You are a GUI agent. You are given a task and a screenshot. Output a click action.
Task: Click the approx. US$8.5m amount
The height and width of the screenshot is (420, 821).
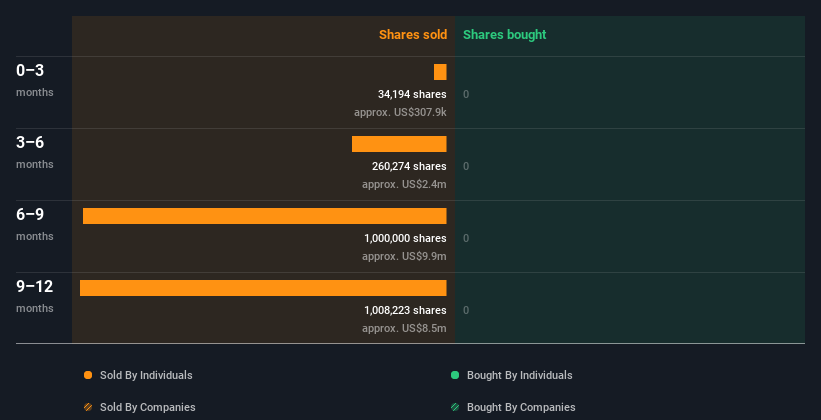click(x=404, y=328)
